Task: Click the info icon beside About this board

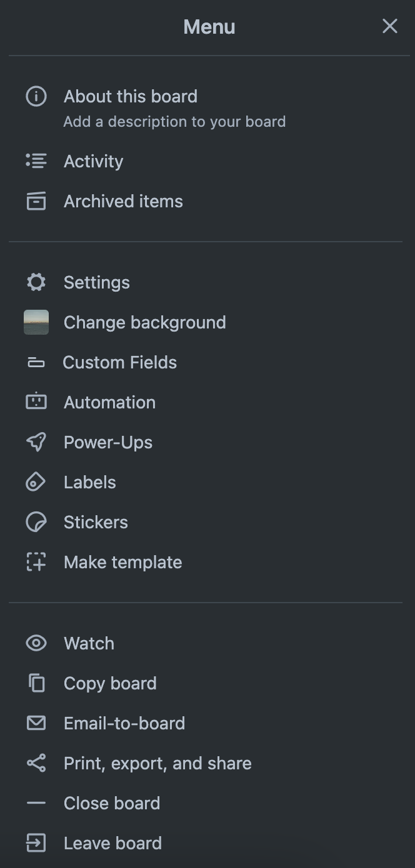Action: coord(36,96)
